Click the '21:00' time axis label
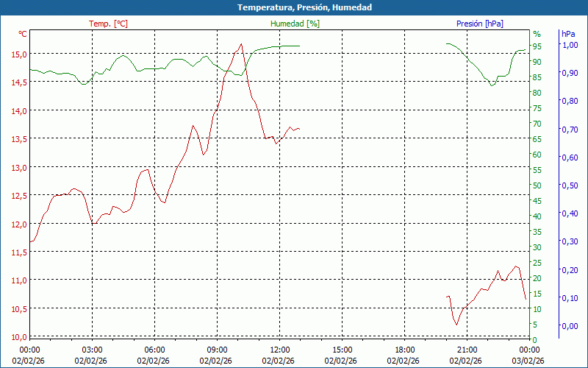This screenshot has height=368, width=588. click(x=467, y=350)
